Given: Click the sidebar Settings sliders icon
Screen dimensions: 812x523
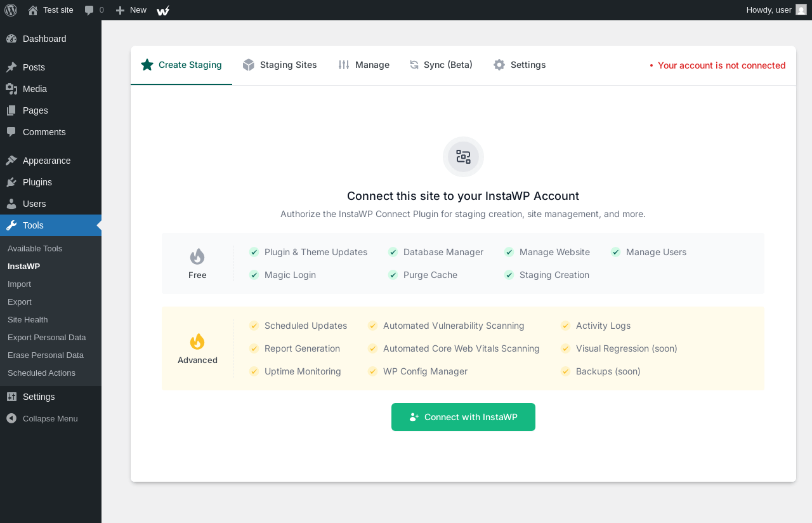Looking at the screenshot, I should (x=11, y=397).
